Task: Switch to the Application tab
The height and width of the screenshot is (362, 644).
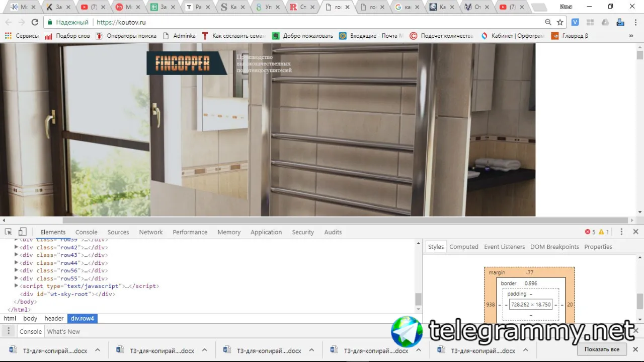Action: [x=266, y=232]
